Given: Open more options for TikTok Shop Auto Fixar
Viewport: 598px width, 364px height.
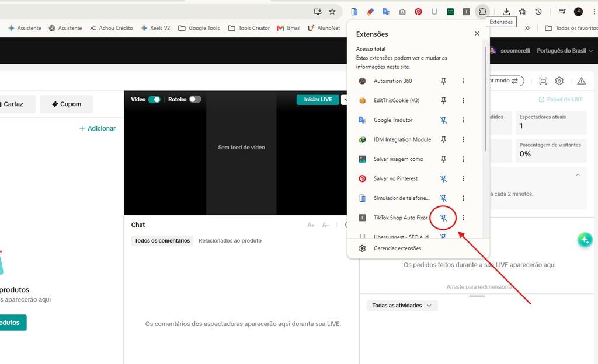Looking at the screenshot, I should (463, 218).
